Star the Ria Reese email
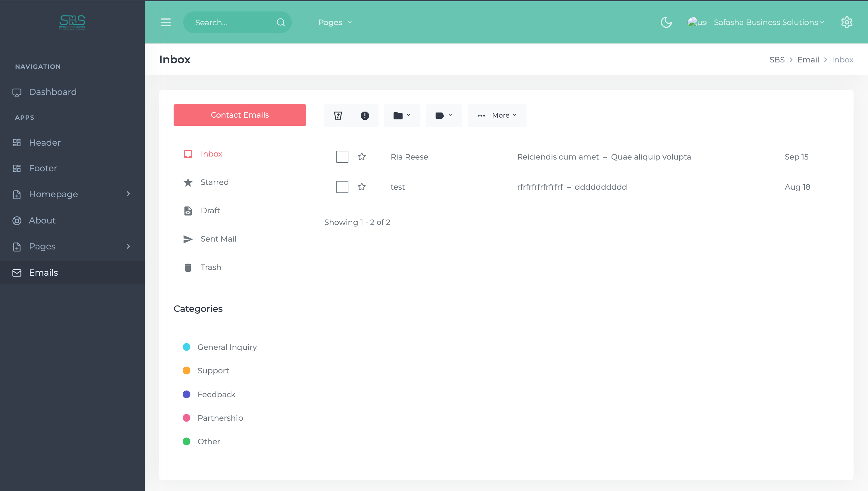Viewport: 868px width, 491px height. point(362,157)
